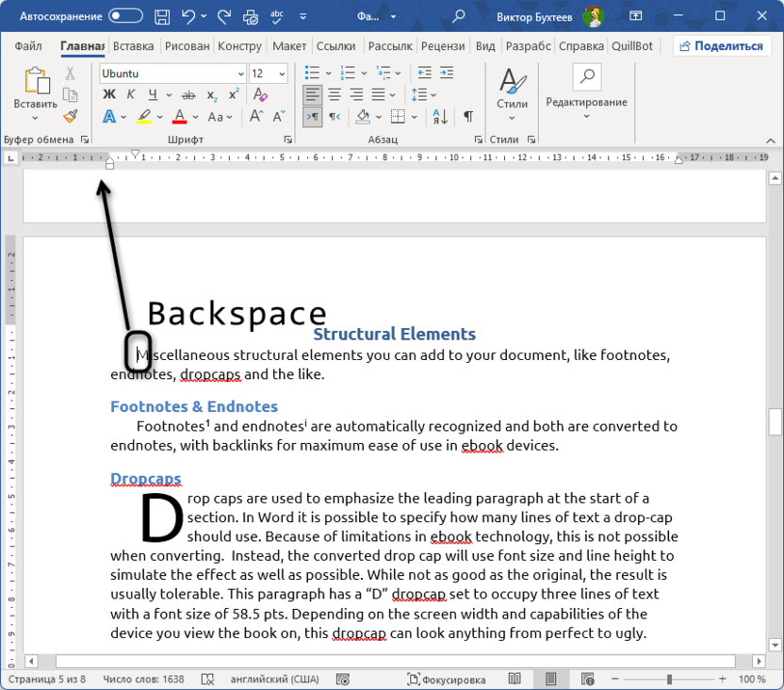Center align the paragraph text
The image size is (784, 690).
pos(335,94)
